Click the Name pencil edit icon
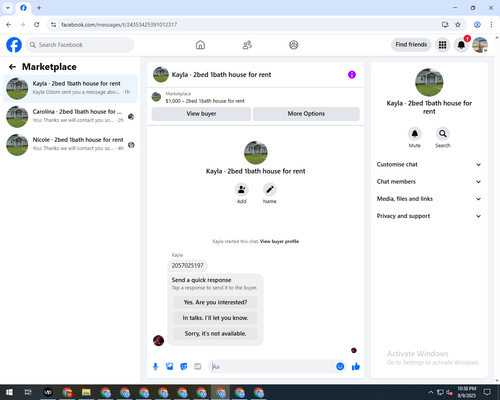Screen dimensions: 500x400 point(270,190)
